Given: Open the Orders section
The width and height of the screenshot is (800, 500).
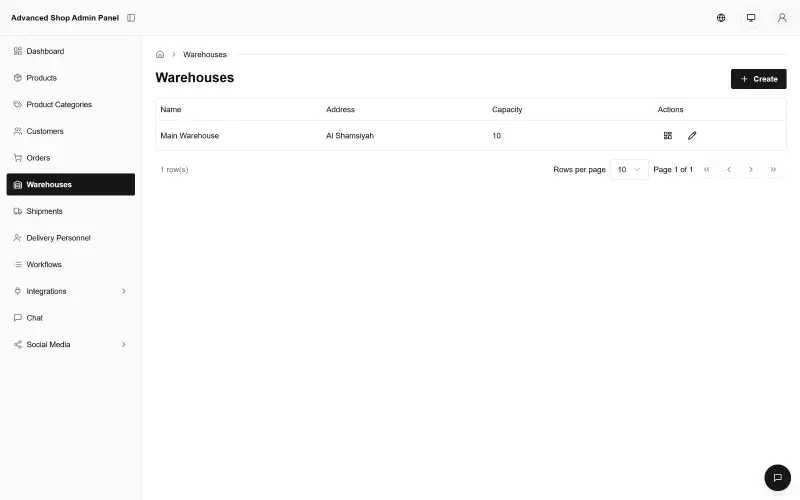Looking at the screenshot, I should pyautogui.click(x=70, y=158).
